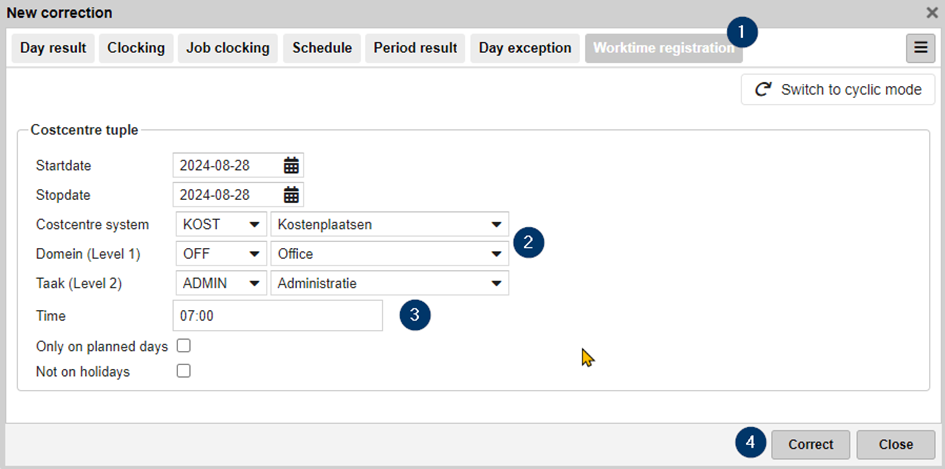Enable Only on planned days checkbox
Image resolution: width=945 pixels, height=469 pixels.
pyautogui.click(x=183, y=346)
